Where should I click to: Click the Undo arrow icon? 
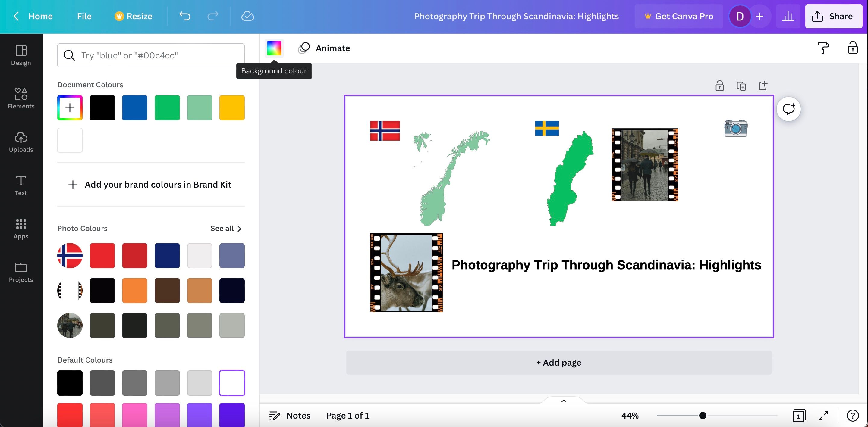pyautogui.click(x=185, y=16)
